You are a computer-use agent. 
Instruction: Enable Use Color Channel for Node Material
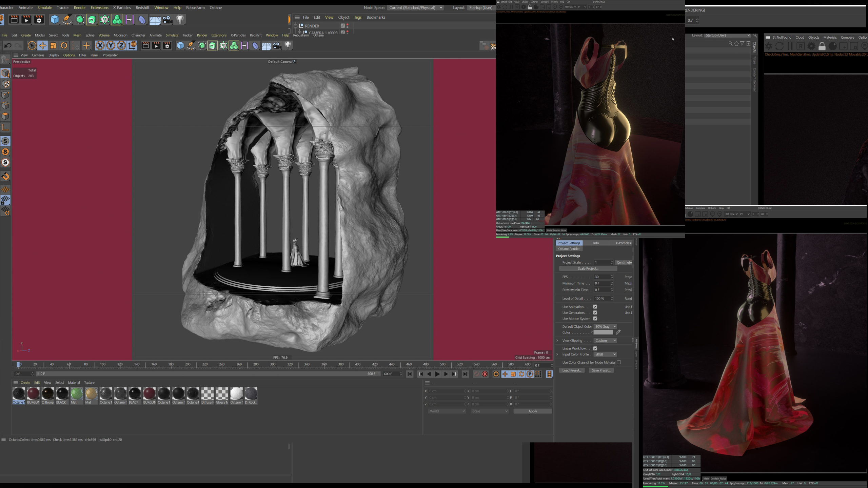coord(619,362)
